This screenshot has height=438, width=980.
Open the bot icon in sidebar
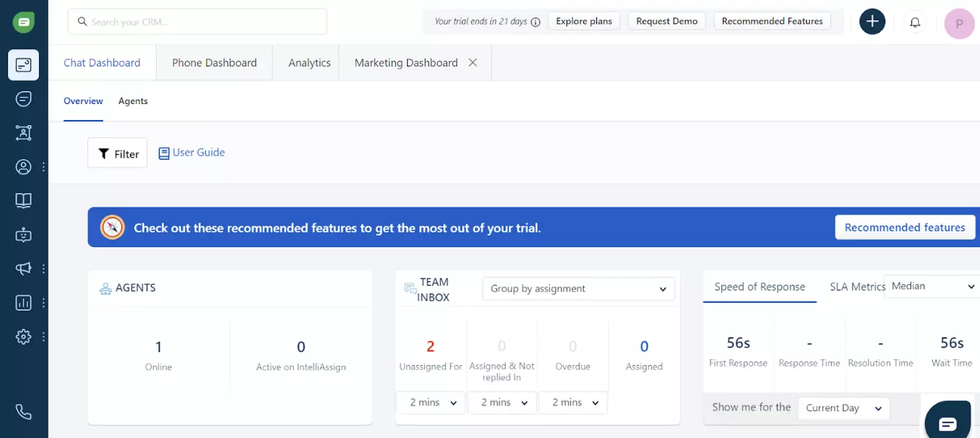click(x=24, y=235)
